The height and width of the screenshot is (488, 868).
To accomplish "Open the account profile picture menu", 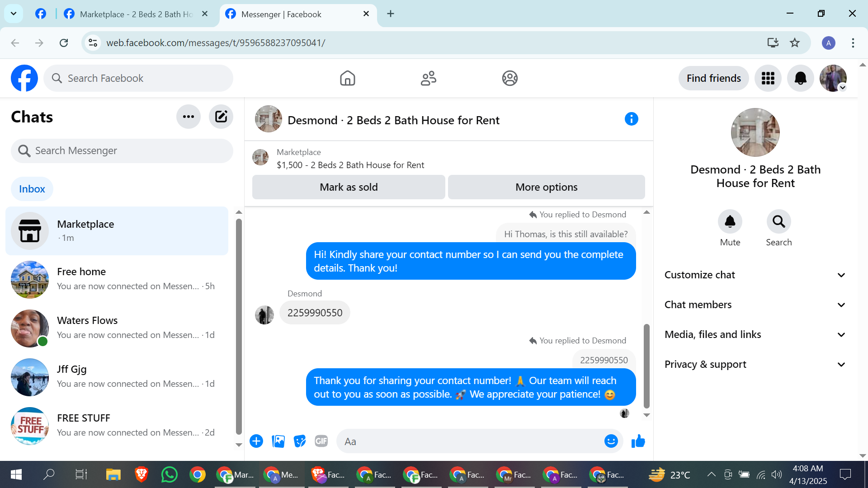I will [x=833, y=78].
